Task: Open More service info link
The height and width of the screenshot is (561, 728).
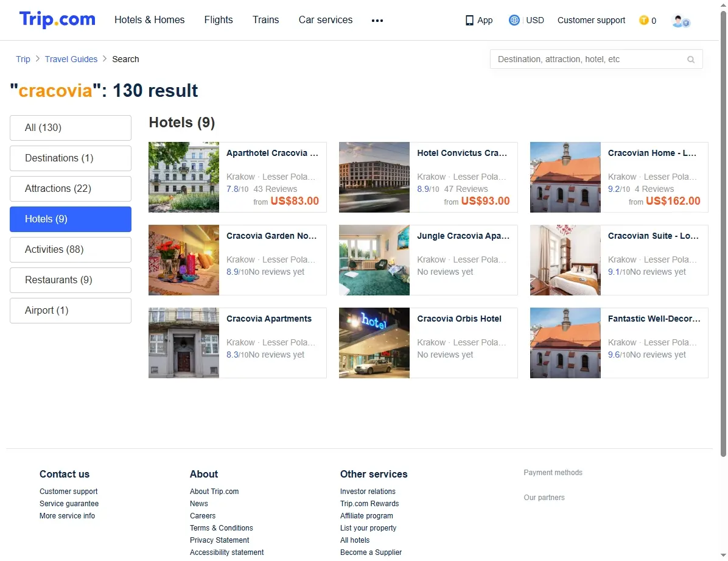Action: click(x=68, y=515)
